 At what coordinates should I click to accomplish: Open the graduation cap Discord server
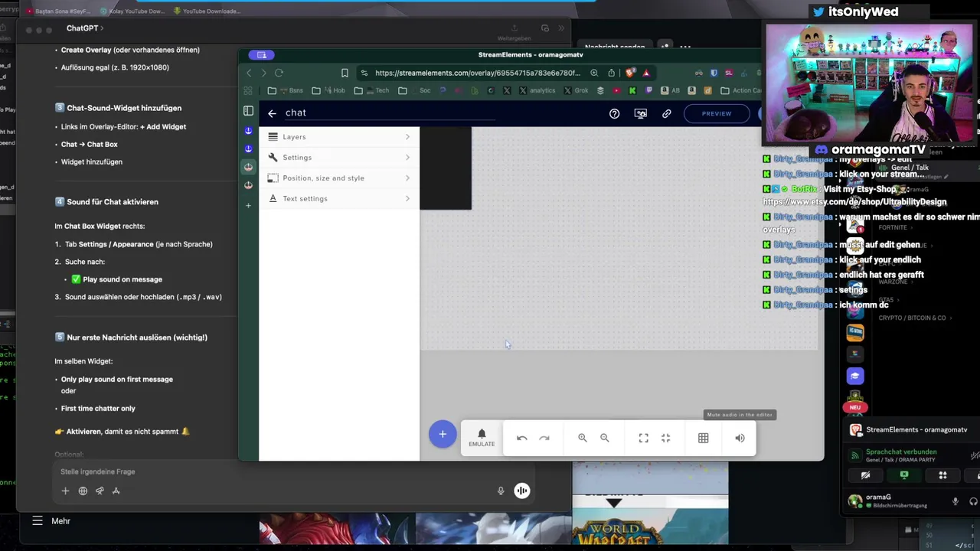(x=855, y=376)
